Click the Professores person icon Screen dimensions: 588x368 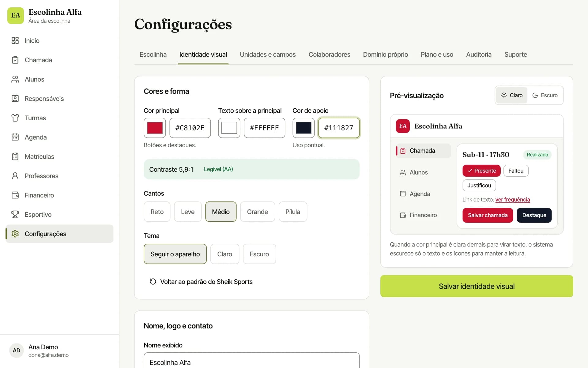pyautogui.click(x=15, y=176)
